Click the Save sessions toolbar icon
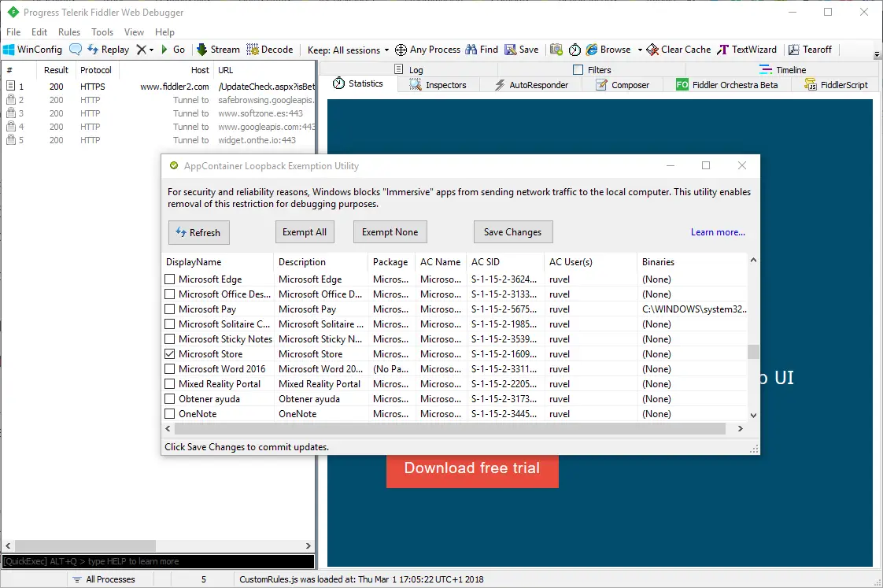The width and height of the screenshot is (883, 588). pyautogui.click(x=522, y=50)
